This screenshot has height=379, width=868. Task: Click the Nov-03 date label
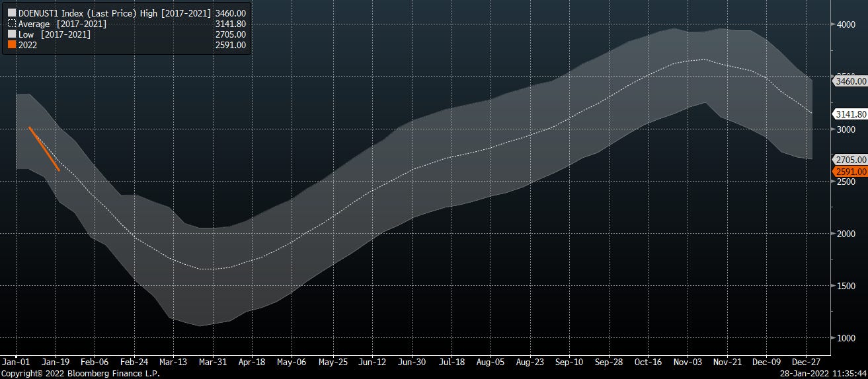(687, 362)
